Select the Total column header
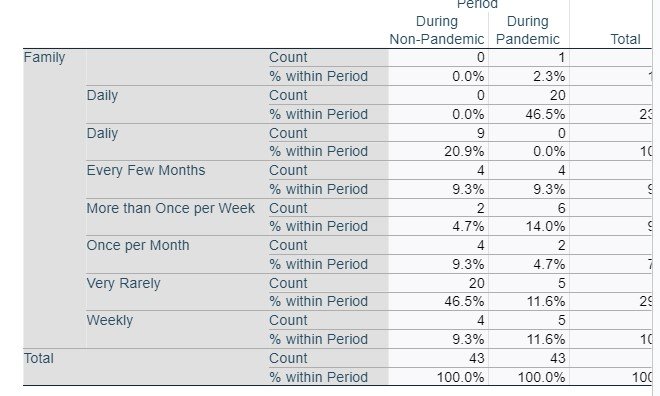This screenshot has width=660, height=396. (625, 39)
